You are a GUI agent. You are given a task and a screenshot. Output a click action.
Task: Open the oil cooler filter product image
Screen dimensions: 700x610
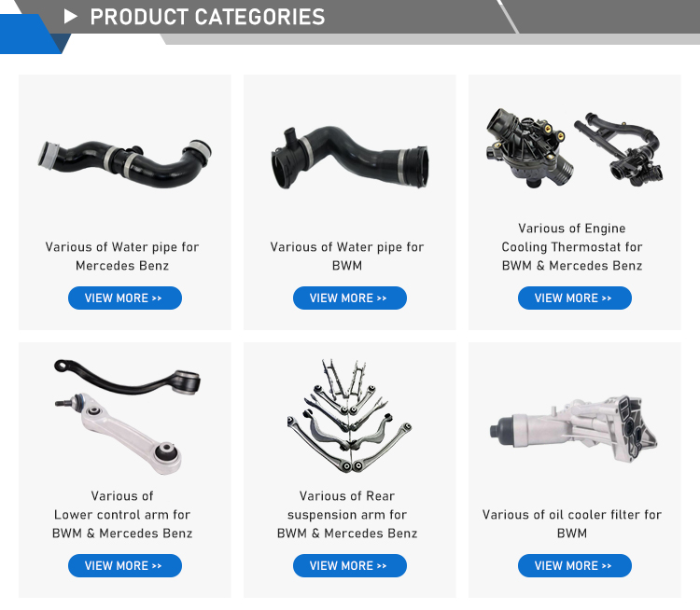tap(573, 429)
